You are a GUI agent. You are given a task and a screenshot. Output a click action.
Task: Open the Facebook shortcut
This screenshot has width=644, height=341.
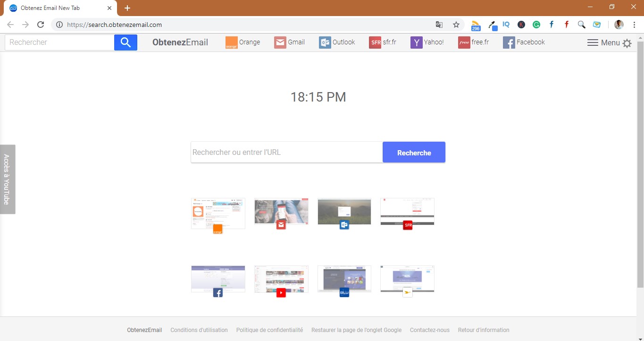coord(524,42)
